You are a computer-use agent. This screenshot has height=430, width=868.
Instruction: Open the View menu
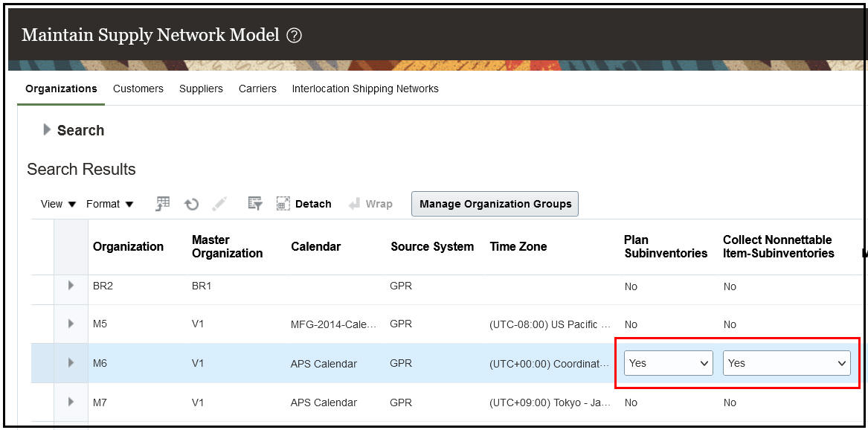click(x=58, y=204)
